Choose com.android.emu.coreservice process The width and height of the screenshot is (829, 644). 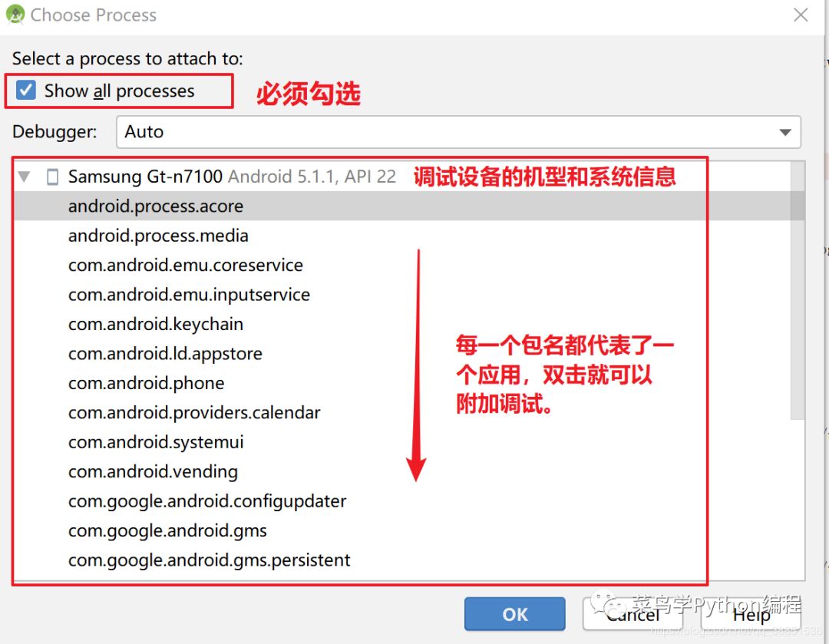pos(401,265)
